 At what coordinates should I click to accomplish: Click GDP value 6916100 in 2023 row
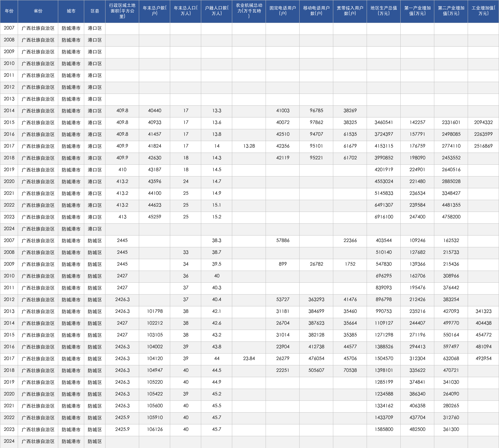(x=384, y=217)
